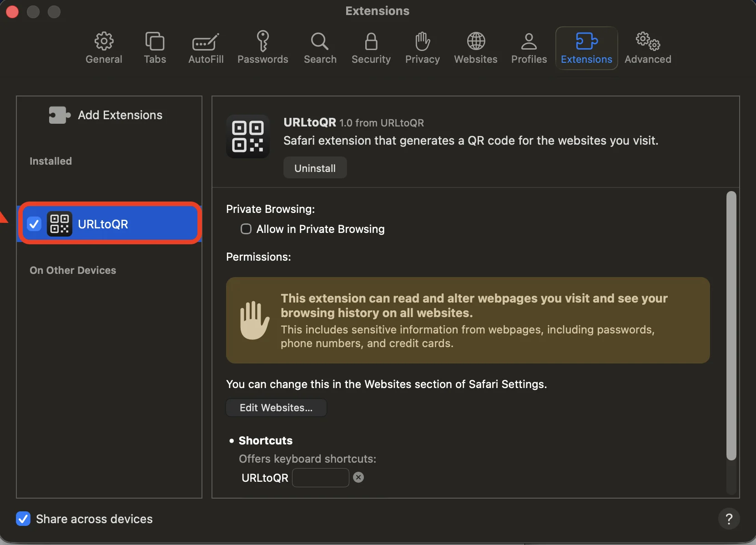Select the URLtoQR row QR icon
This screenshot has height=545, width=756.
click(60, 224)
